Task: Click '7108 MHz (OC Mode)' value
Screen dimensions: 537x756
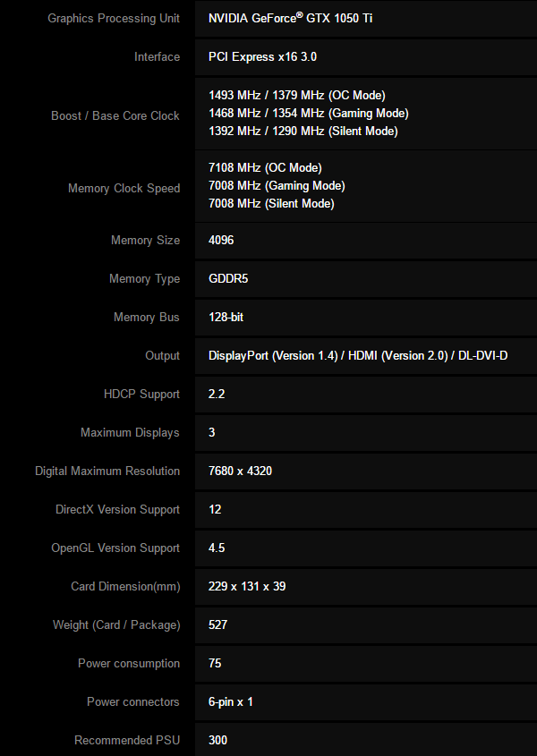Action: click(x=265, y=168)
